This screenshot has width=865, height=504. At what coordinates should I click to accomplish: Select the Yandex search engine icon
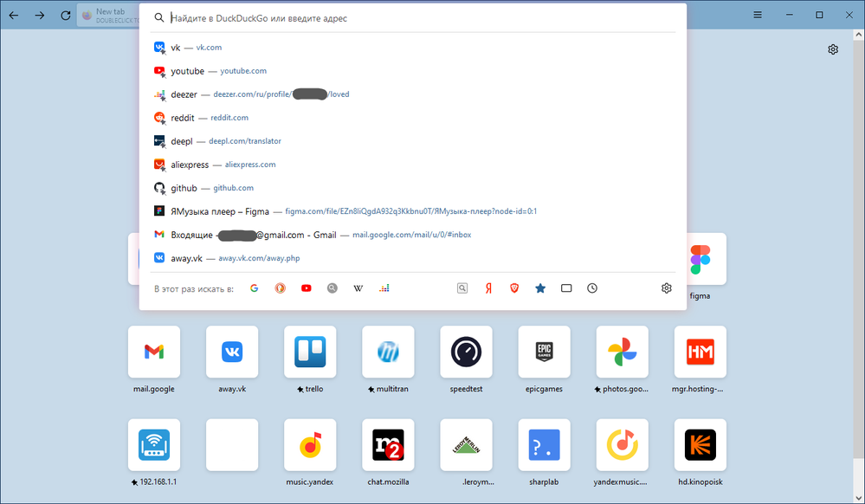[x=488, y=288]
